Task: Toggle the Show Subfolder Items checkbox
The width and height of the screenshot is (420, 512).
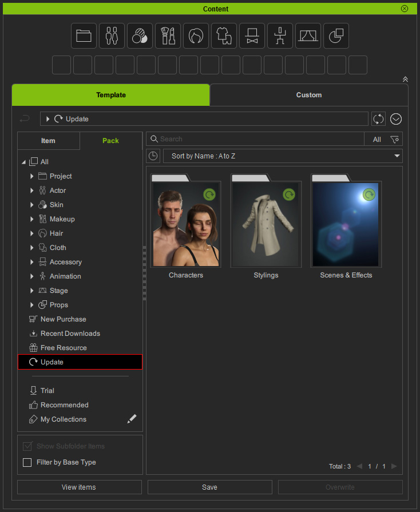Action: click(x=27, y=446)
